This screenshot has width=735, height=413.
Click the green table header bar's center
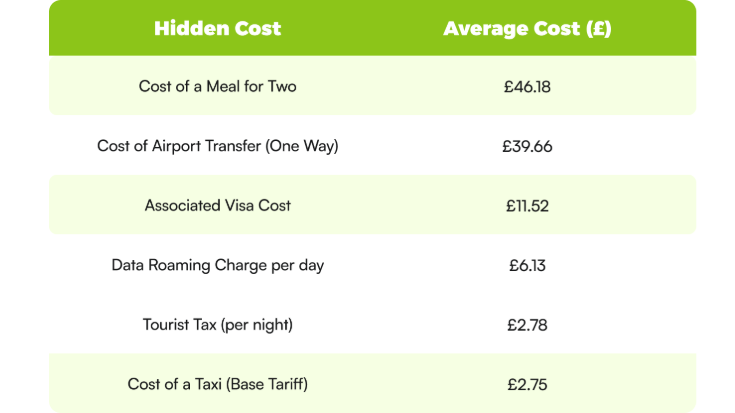pos(372,28)
